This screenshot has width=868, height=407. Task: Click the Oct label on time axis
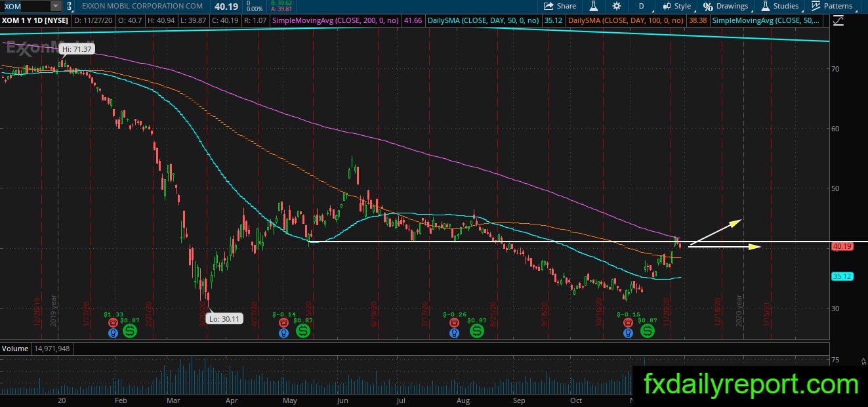(577, 399)
